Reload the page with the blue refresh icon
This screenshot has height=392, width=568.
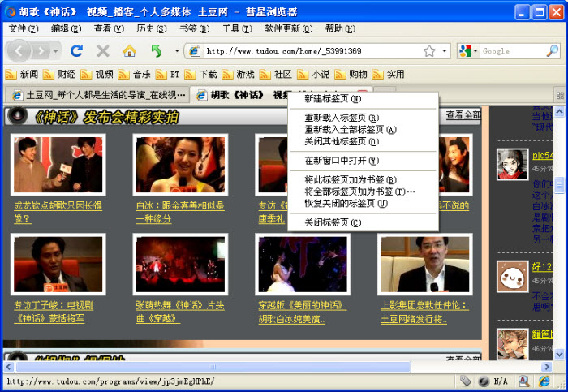tap(76, 50)
